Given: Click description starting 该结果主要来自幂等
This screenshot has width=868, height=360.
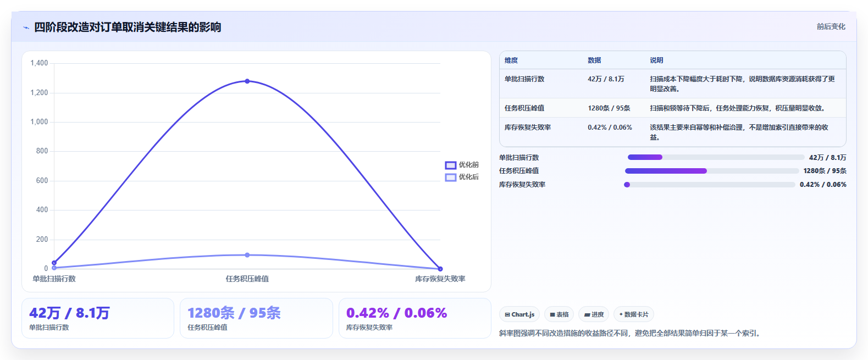Looking at the screenshot, I should pos(739,132).
